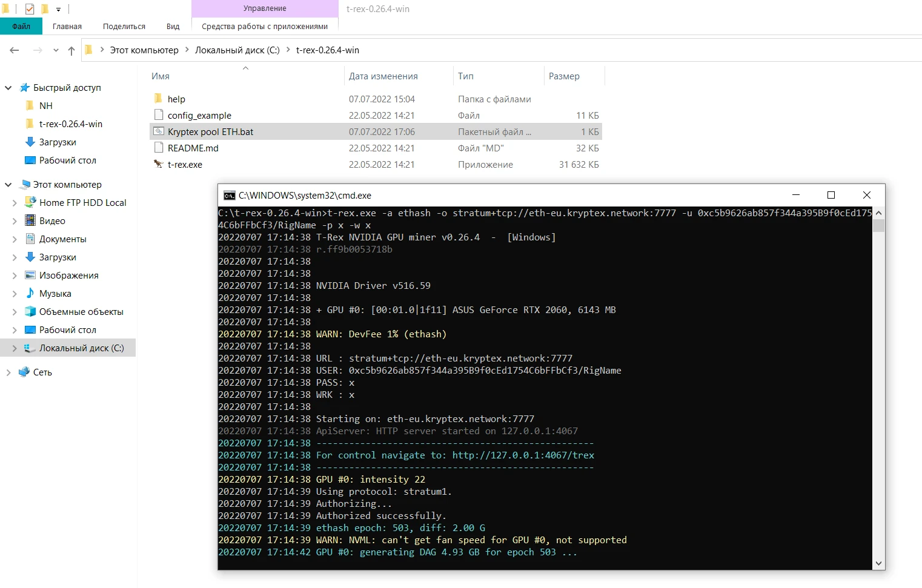The height and width of the screenshot is (588, 922).
Task: Sort files by Дата изменения column
Action: coord(383,76)
